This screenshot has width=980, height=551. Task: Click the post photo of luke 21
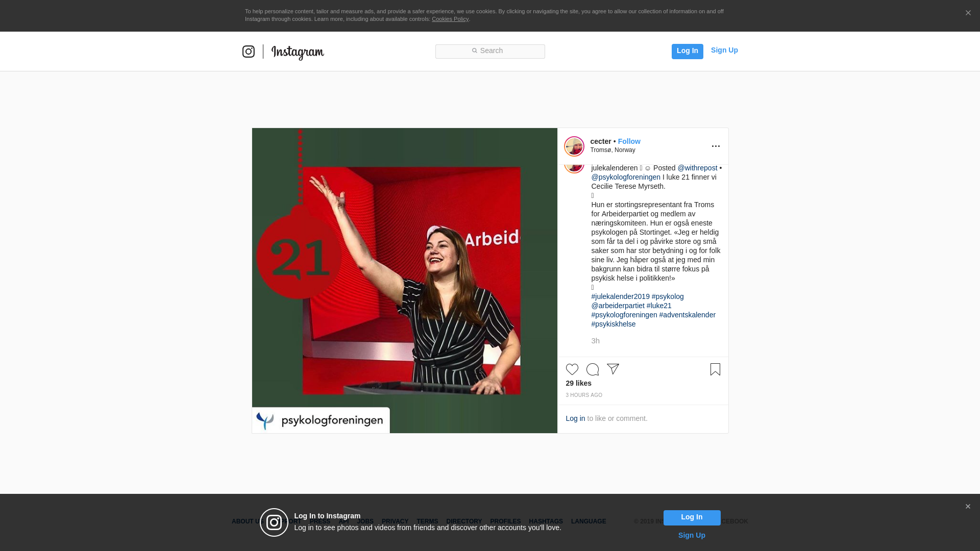(404, 281)
